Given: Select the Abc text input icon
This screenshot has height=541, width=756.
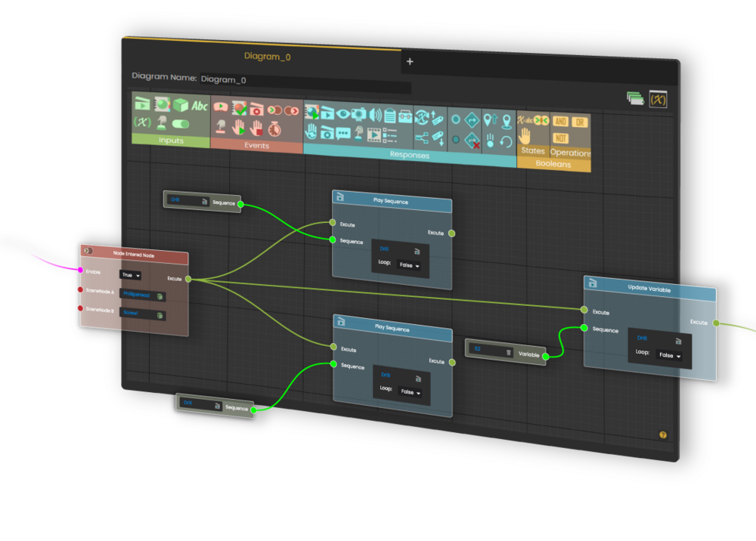Looking at the screenshot, I should (x=200, y=106).
